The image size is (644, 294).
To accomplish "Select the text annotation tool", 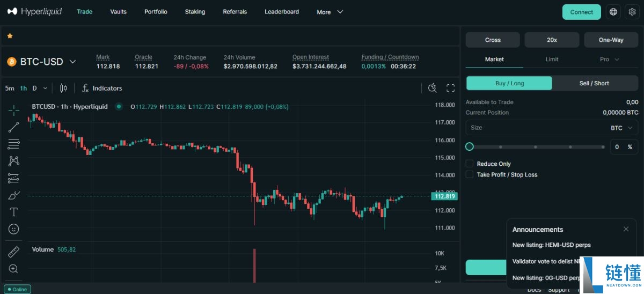I will 13,212.
